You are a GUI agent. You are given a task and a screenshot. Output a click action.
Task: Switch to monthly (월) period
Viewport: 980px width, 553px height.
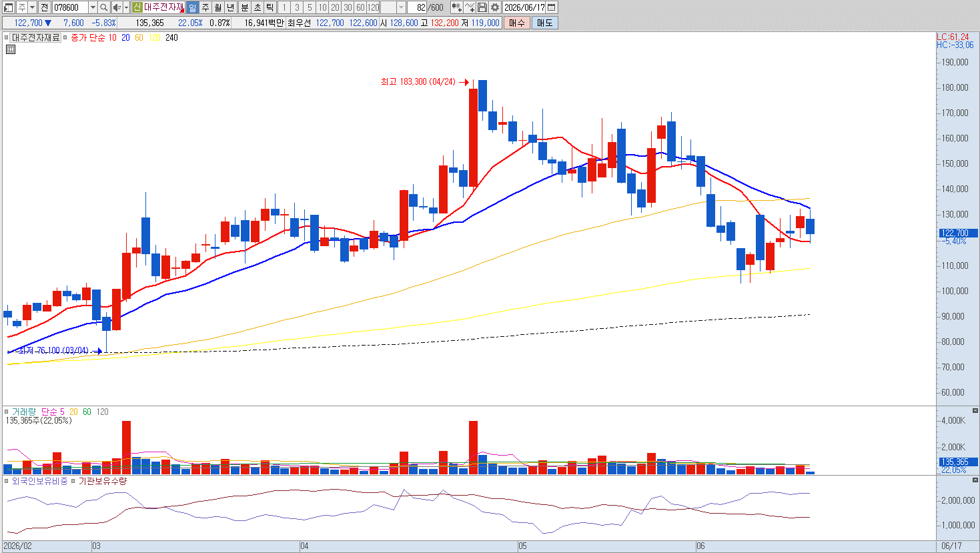217,7
